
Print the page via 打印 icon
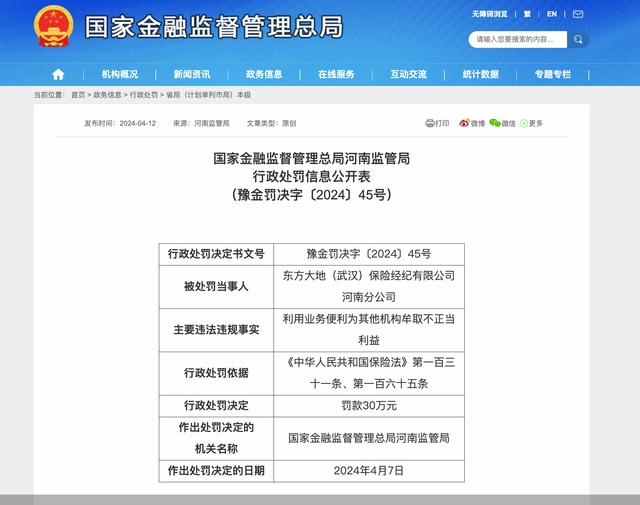coord(437,123)
